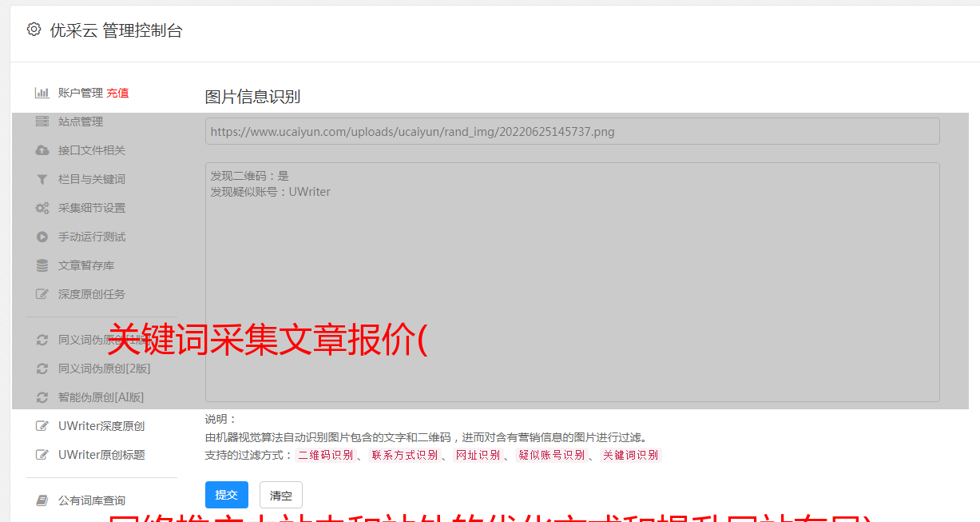Open 接口文件相关 in the sidebar
This screenshot has width=980, height=522.
point(92,150)
